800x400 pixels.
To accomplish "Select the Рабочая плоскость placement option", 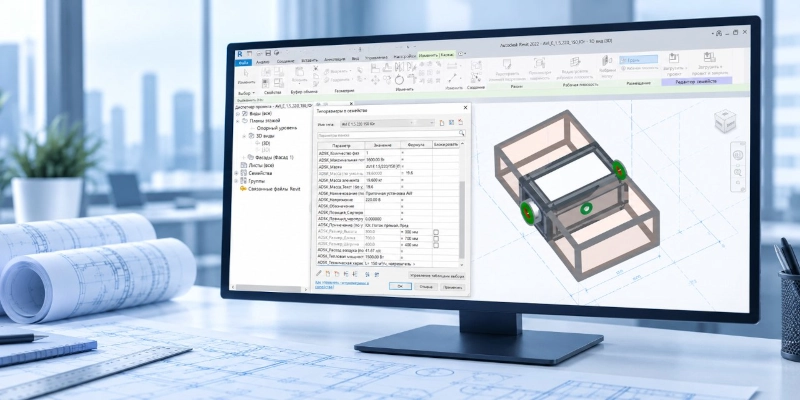I will point(639,68).
